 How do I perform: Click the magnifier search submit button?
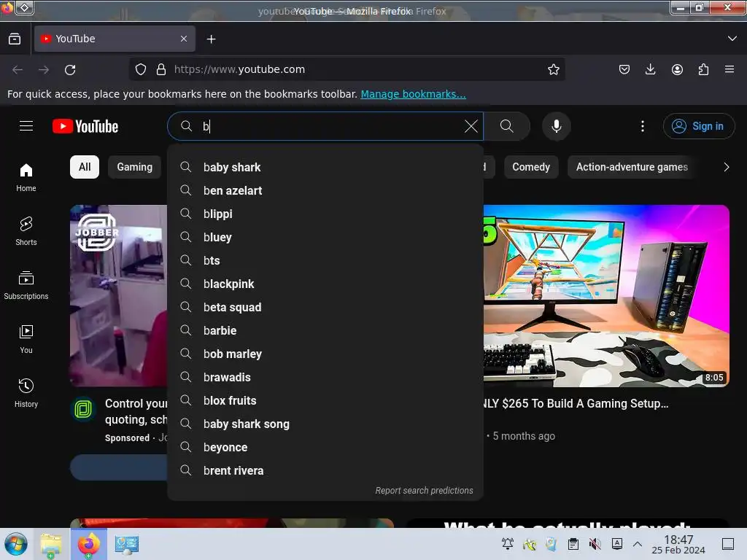pyautogui.click(x=507, y=126)
